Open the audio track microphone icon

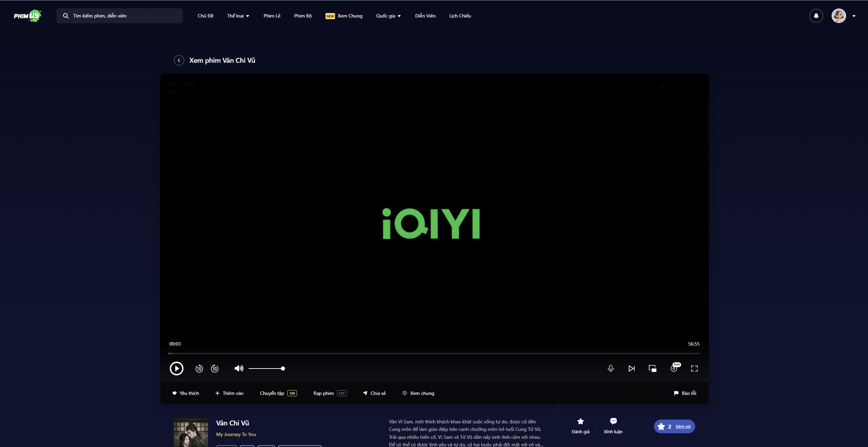tap(610, 369)
